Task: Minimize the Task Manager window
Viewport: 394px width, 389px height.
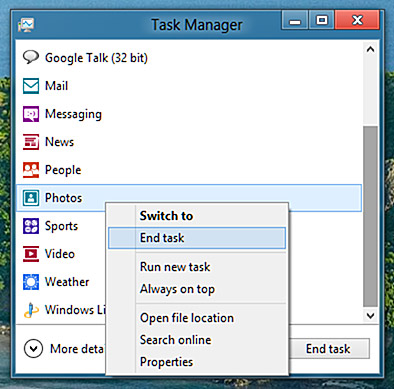Action: (x=295, y=20)
